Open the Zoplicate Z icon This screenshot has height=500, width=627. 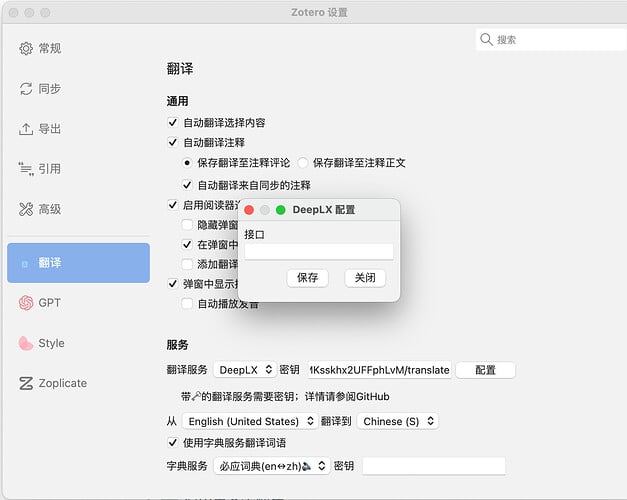pos(26,383)
